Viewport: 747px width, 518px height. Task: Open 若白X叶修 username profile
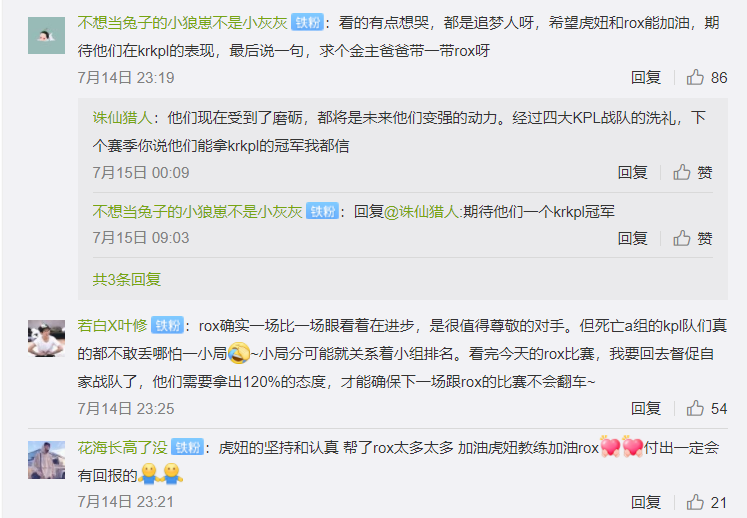(112, 325)
